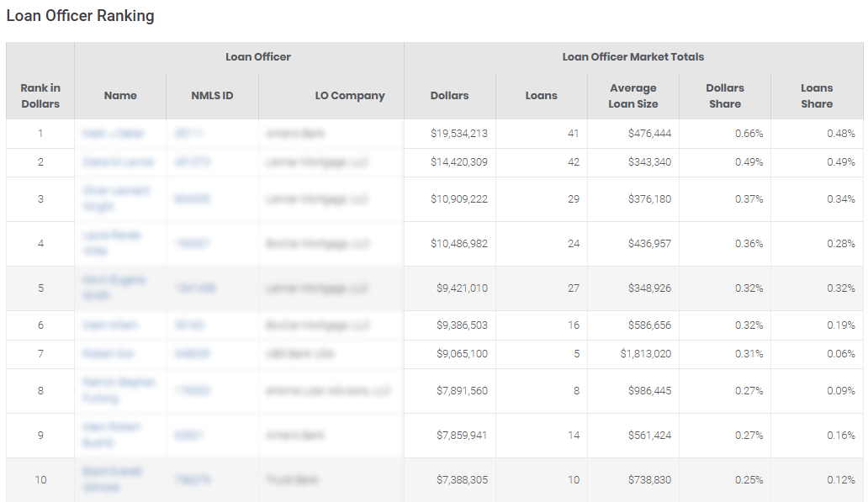Click the blurred officer name in rank 7 row
The image size is (868, 502).
(x=108, y=354)
